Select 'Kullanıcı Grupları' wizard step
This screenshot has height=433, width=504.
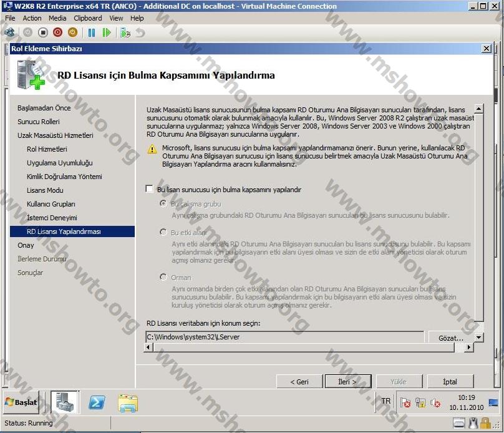(x=51, y=204)
